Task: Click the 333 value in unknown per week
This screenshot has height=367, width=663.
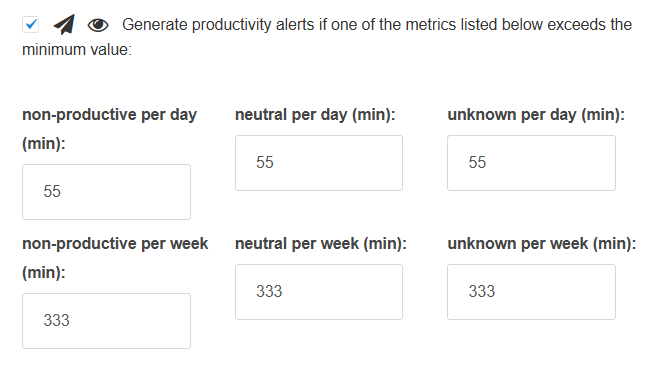Action: 482,291
